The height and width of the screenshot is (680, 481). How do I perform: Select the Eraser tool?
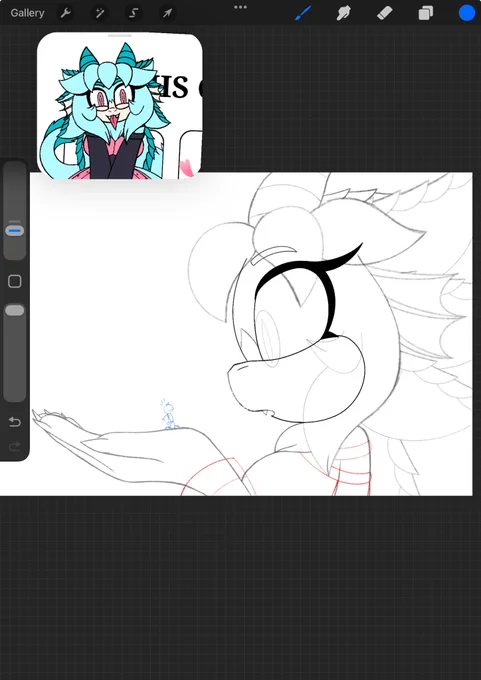384,13
